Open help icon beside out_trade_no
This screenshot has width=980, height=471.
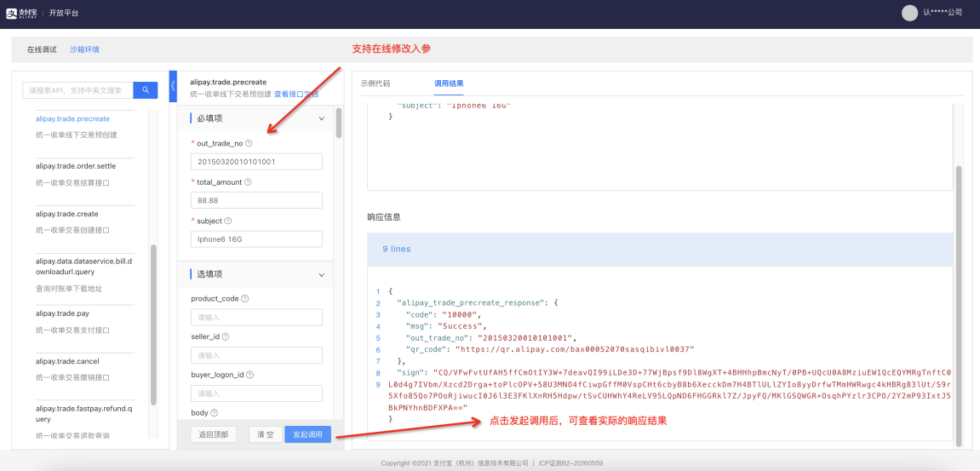[x=249, y=144]
